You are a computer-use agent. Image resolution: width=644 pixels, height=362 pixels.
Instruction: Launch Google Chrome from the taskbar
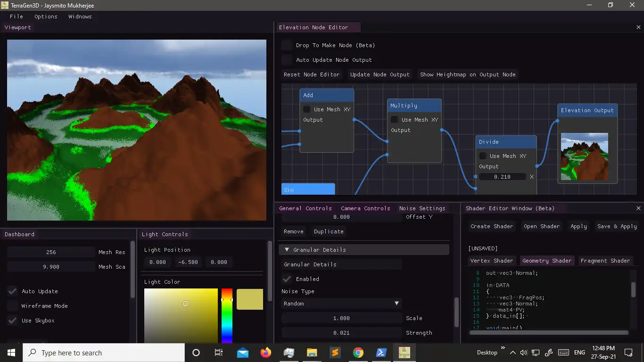[x=358, y=353]
